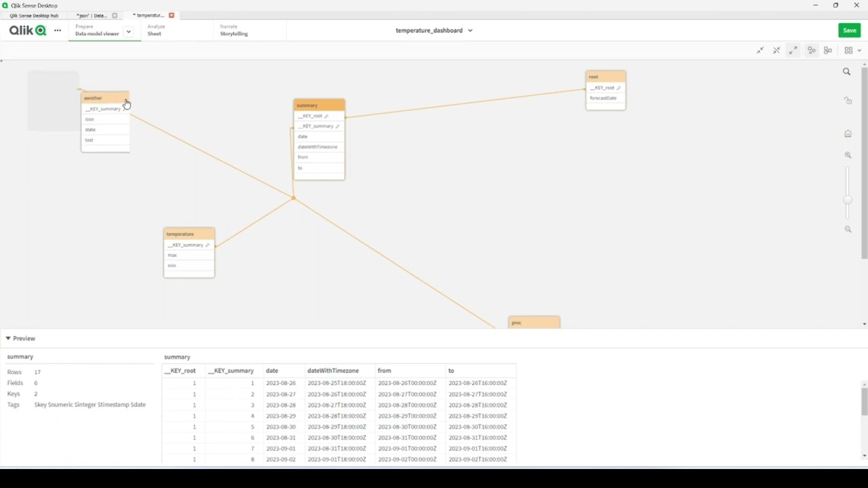This screenshot has height=488, width=868.
Task: Open the Prepare dropdown arrow
Action: coord(128,31)
